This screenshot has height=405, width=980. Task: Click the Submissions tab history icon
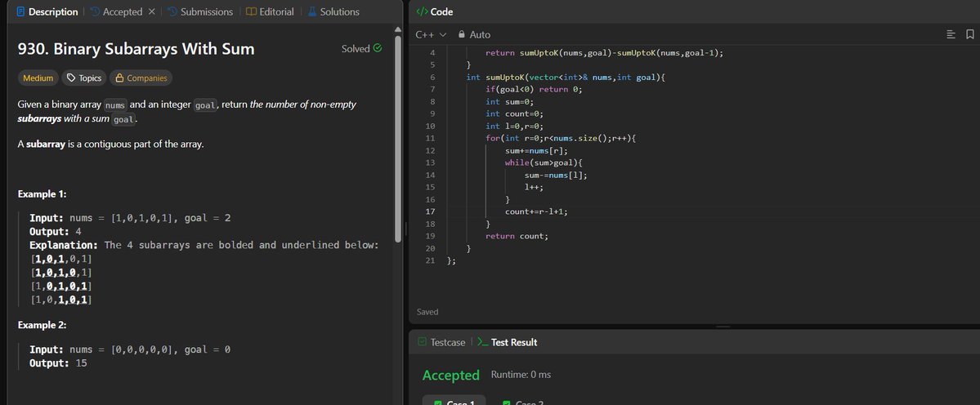coord(172,12)
